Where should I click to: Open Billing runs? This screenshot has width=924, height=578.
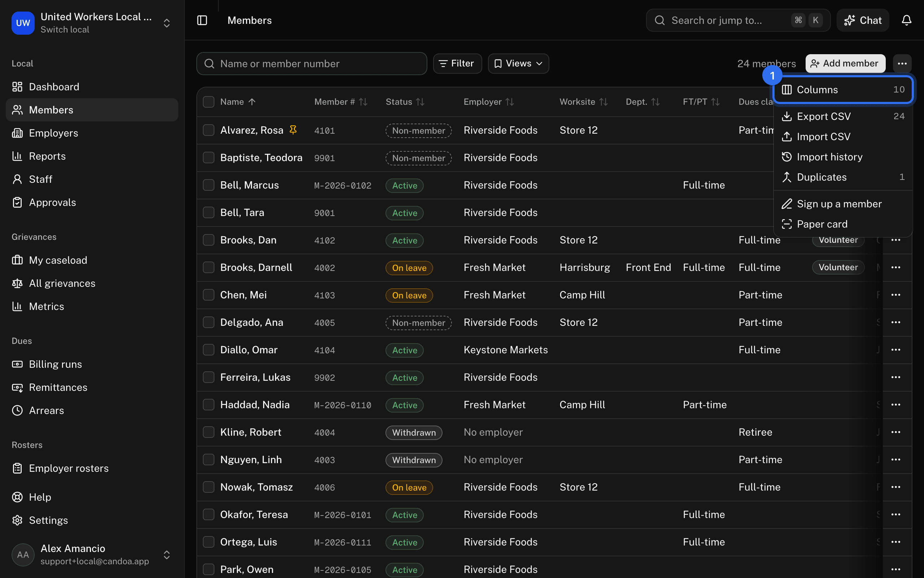(92, 364)
